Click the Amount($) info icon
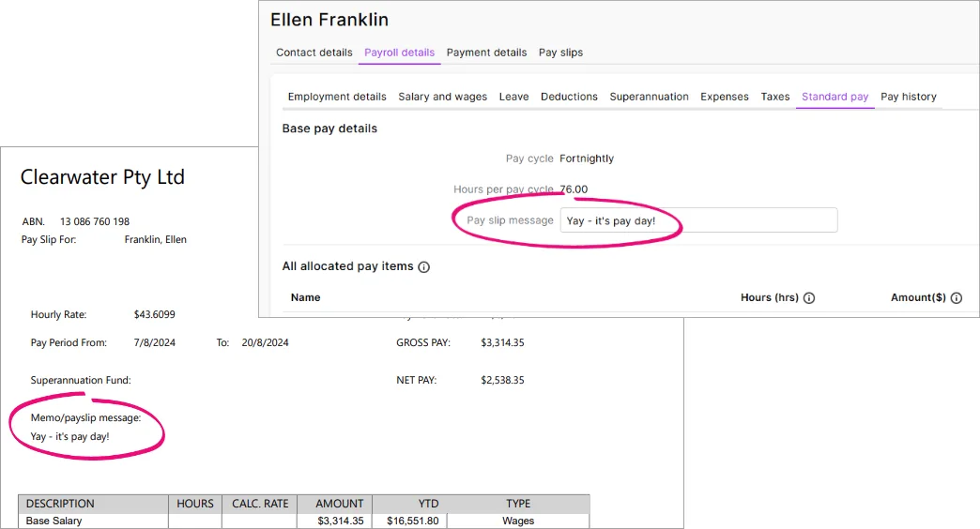Image resolution: width=980 pixels, height=529 pixels. click(x=957, y=298)
